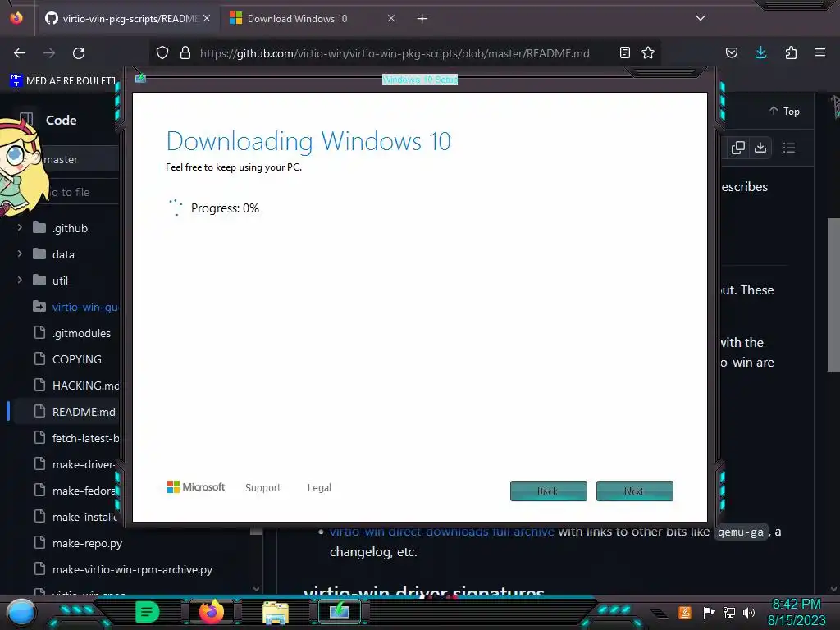This screenshot has width=840, height=630.
Task: Open the GitHub outline list icon
Action: coord(788,148)
